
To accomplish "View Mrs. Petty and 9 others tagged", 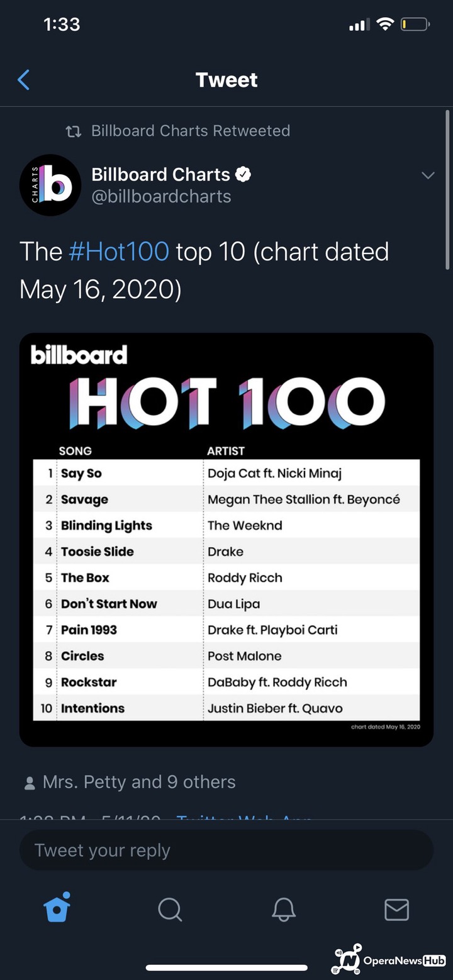I will [x=138, y=782].
